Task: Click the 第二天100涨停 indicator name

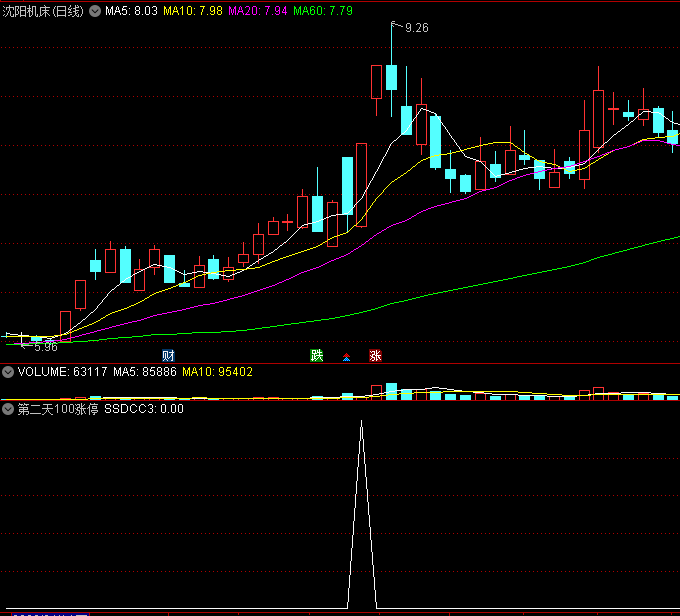Action: pyautogui.click(x=58, y=409)
